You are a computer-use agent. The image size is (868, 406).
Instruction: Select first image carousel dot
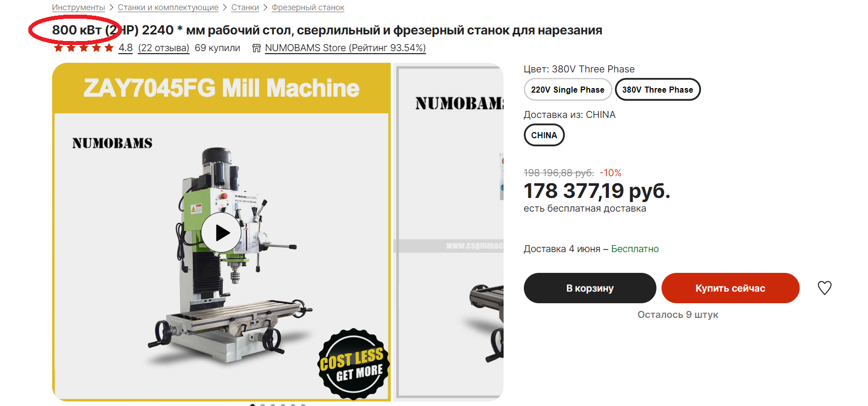253,404
